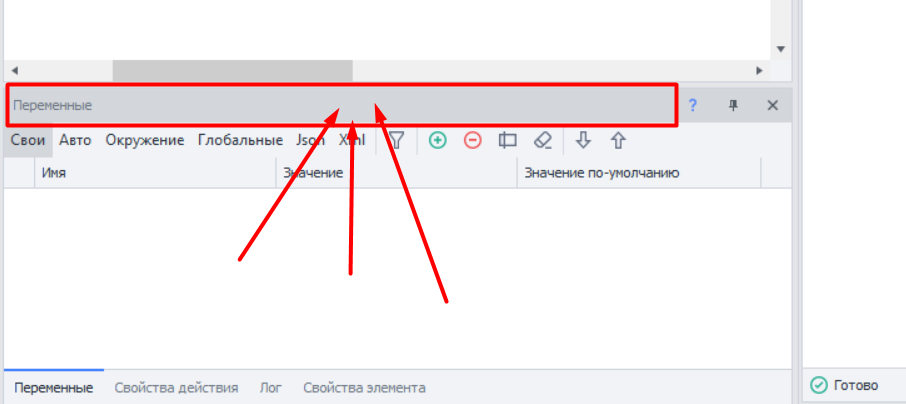Move variable down with arrow icon

pos(584,140)
